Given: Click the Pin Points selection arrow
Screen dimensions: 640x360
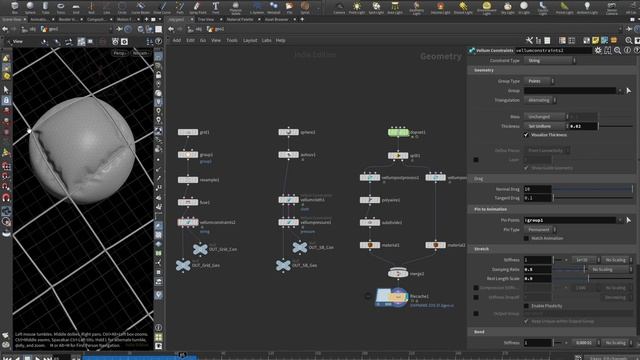Looking at the screenshot, I should point(629,220).
